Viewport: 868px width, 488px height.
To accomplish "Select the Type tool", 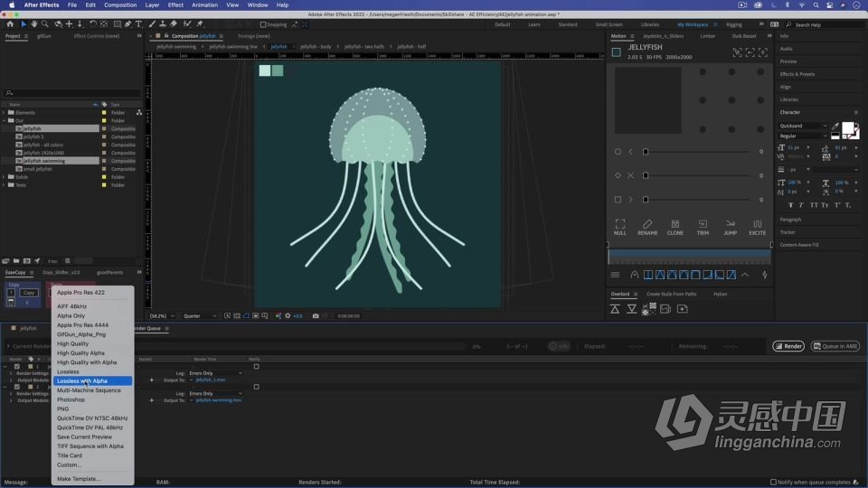I will pyautogui.click(x=138, y=24).
